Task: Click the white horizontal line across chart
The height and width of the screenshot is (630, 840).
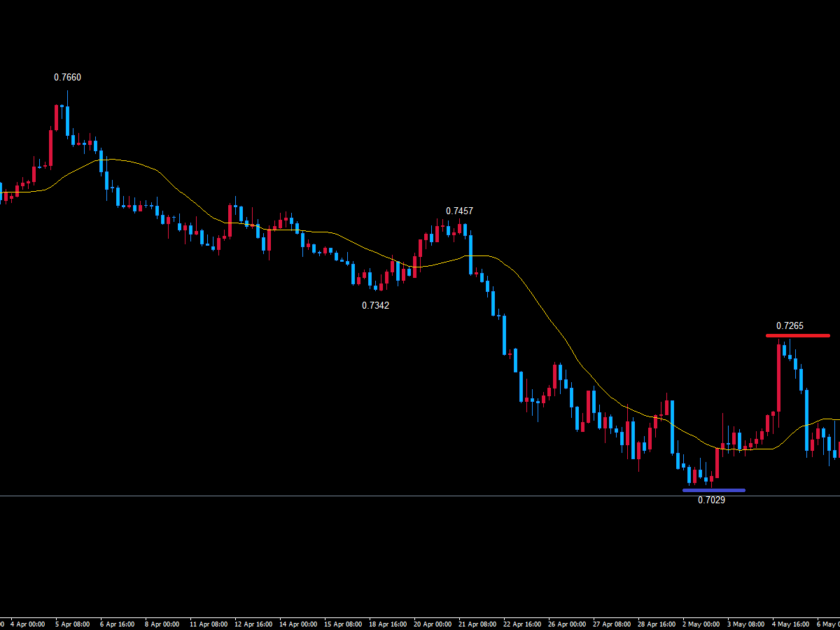Action: (x=300, y=496)
